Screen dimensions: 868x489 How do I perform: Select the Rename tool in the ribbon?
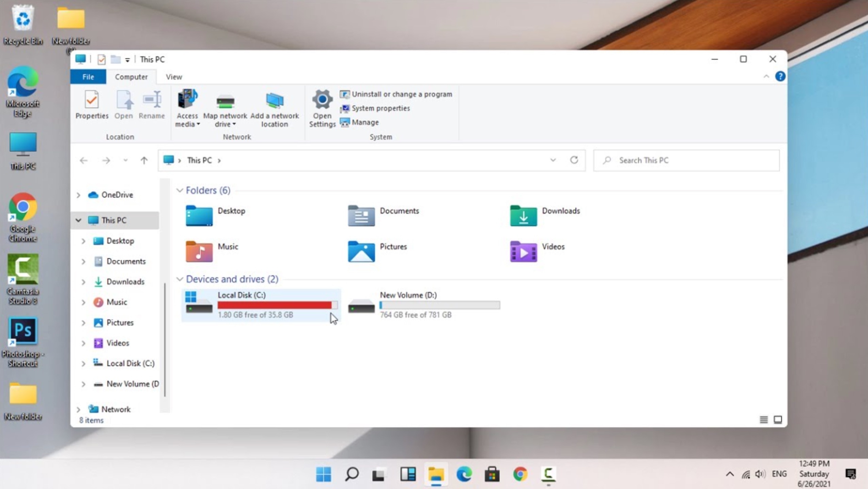coord(152,106)
